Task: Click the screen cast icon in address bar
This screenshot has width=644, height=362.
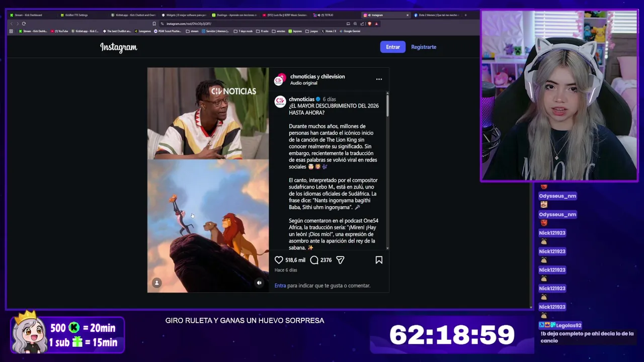Action: click(348, 24)
